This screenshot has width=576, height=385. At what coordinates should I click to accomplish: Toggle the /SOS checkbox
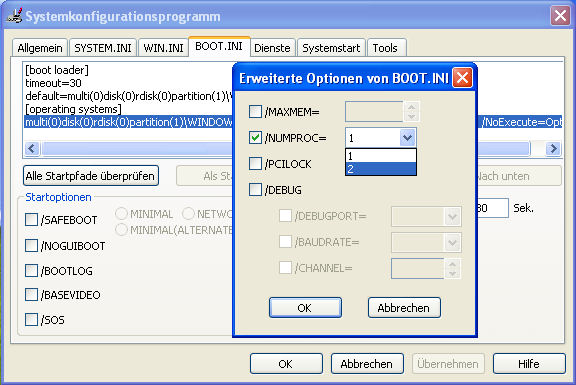pos(32,320)
